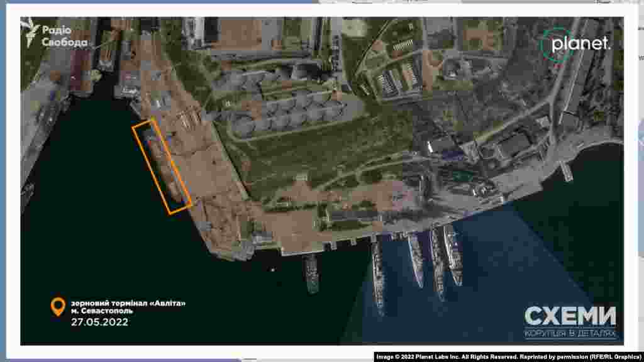Click the lone ship docked left of the moored group
Image resolution: width=644 pixels, height=362 pixels.
[x=312, y=273]
